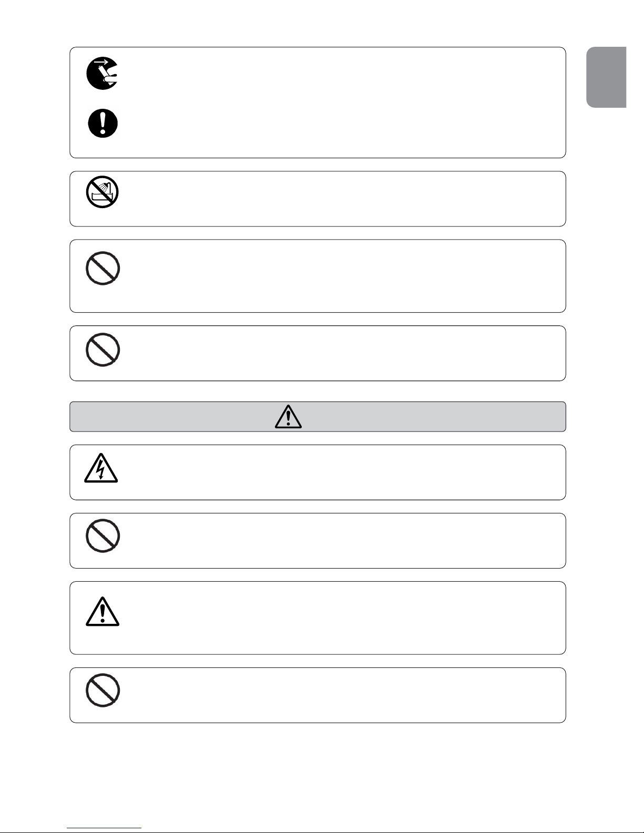644x833 pixels.
Task: Click the black circle exclamation mark icon
Action: point(103,124)
